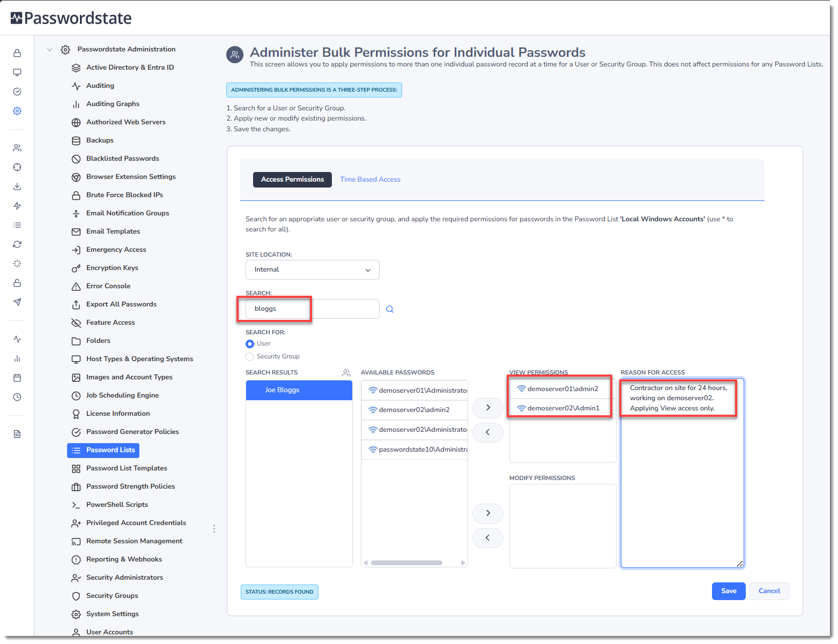This screenshot has height=644, width=838.
Task: Click the crossed-out eye icon beside Feature Access
Action: pyautogui.click(x=76, y=323)
